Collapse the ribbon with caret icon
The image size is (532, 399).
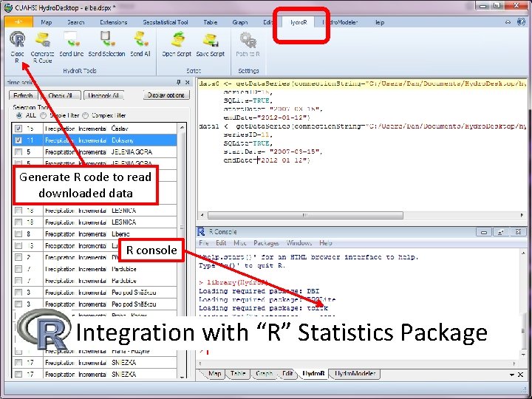pyautogui.click(x=508, y=22)
